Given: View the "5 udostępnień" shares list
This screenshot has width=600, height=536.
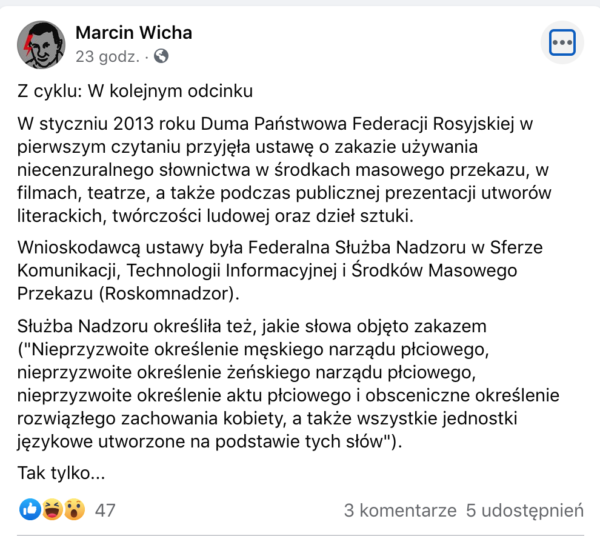Looking at the screenshot, I should click(x=524, y=510).
